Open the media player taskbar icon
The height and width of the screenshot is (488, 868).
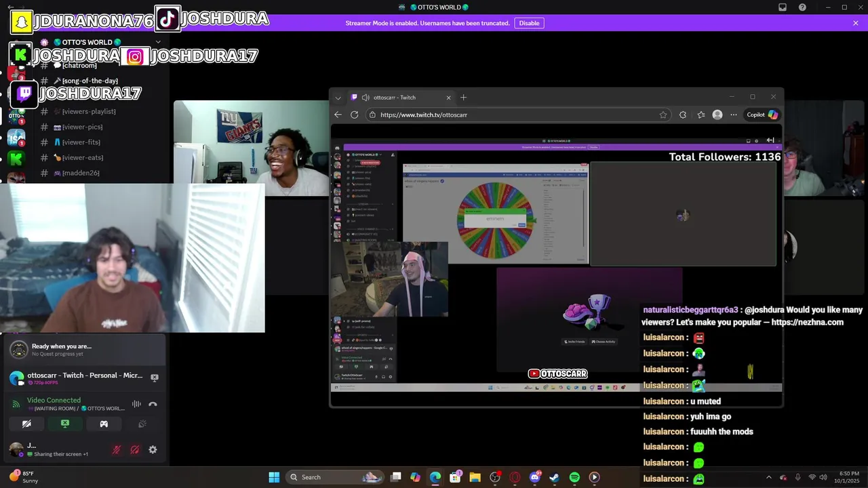pos(594,477)
